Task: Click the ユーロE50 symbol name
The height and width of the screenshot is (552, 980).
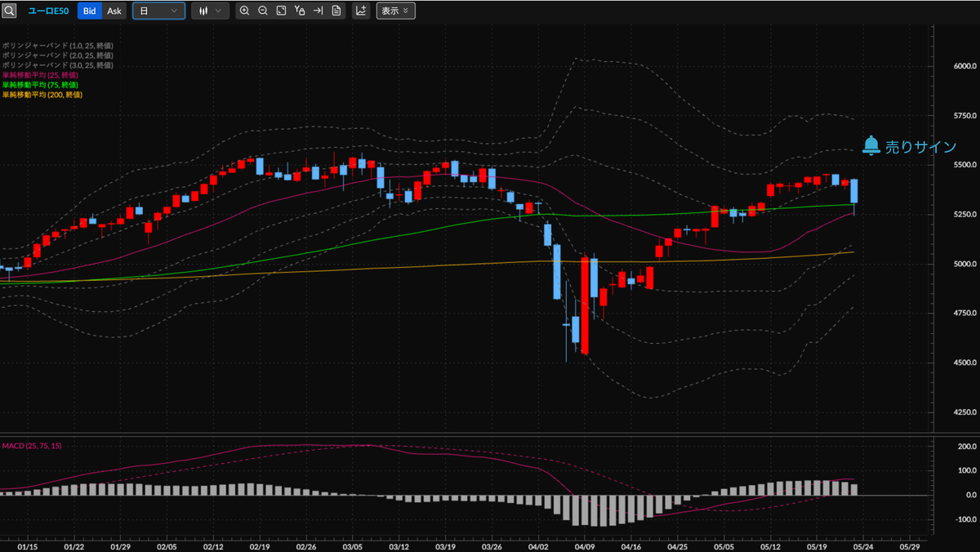Action: click(48, 11)
